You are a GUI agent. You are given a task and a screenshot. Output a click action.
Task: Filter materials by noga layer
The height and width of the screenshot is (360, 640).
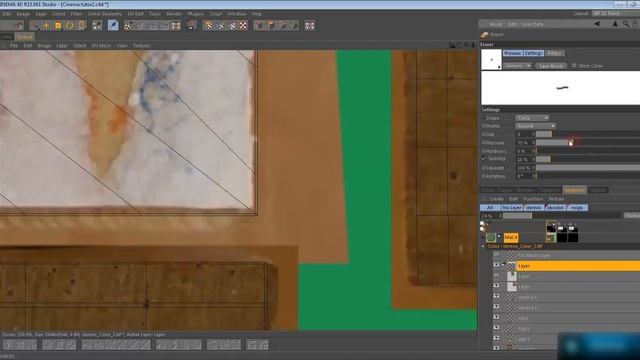tap(577, 208)
